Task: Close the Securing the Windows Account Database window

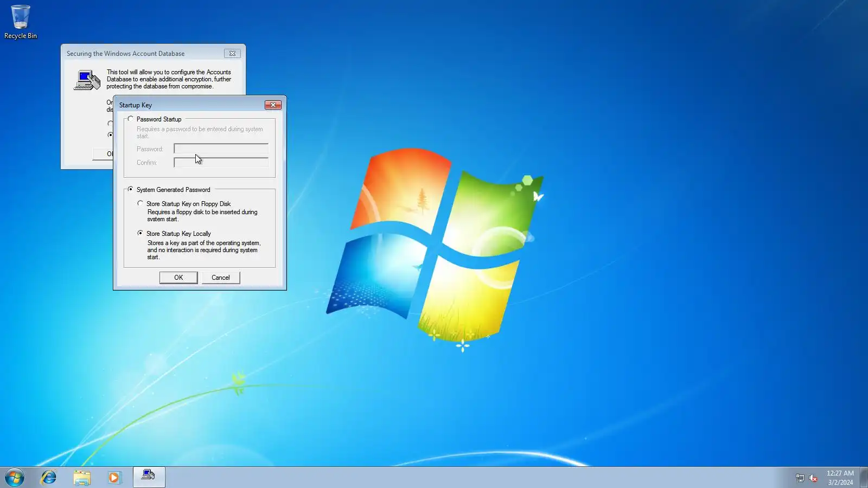Action: coord(232,53)
